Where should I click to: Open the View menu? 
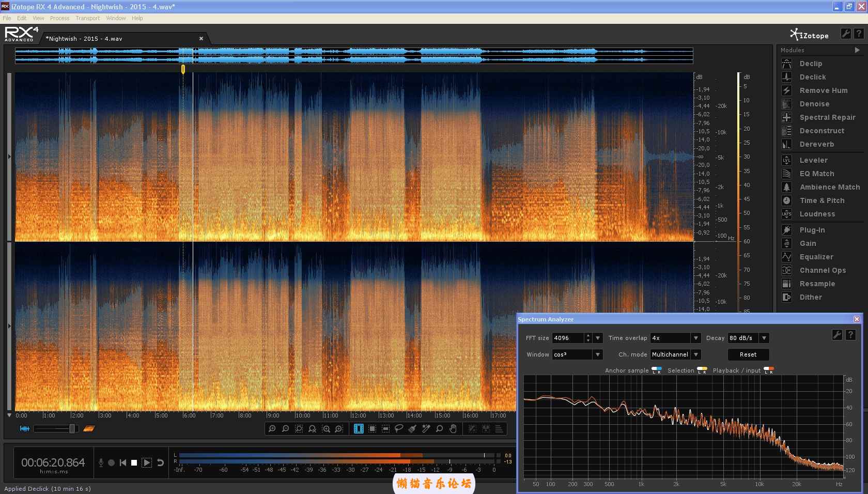[x=38, y=18]
